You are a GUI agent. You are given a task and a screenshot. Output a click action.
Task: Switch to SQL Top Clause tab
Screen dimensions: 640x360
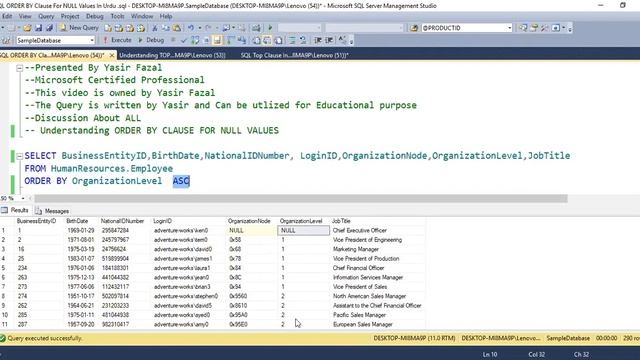(x=294, y=55)
